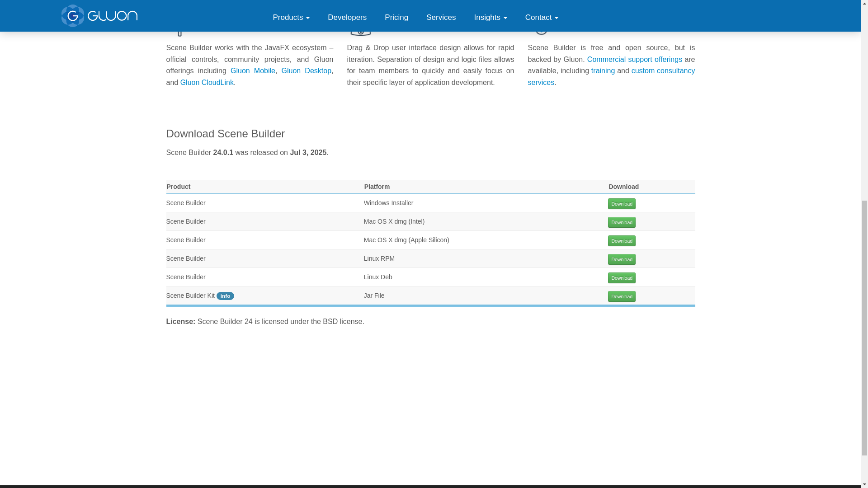
Task: Select the Linux Deb platform text
Action: pyautogui.click(x=378, y=277)
